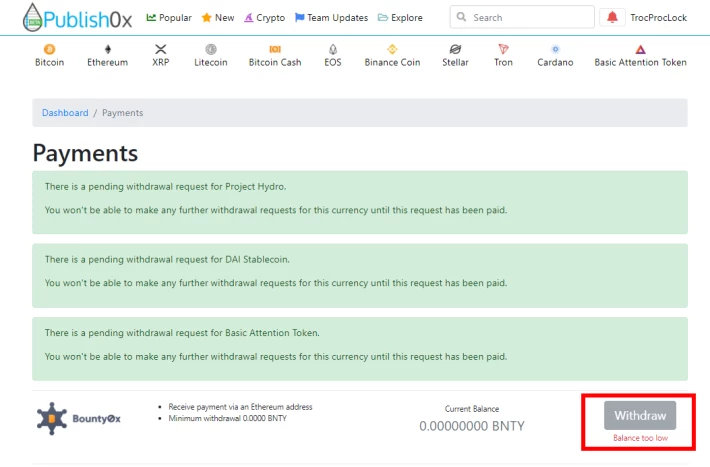The image size is (710, 467).
Task: Click the Team Updates flag icon
Action: point(300,18)
